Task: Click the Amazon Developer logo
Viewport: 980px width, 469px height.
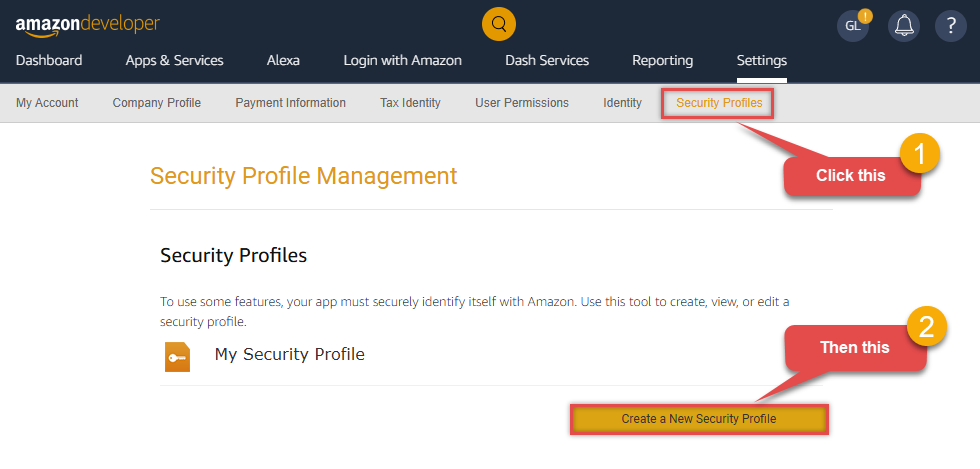Action: click(88, 25)
